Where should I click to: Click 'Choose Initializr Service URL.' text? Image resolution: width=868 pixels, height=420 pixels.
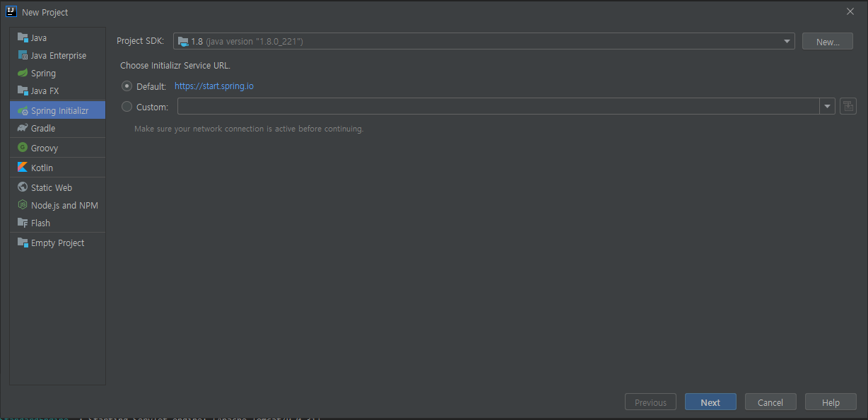click(x=175, y=65)
